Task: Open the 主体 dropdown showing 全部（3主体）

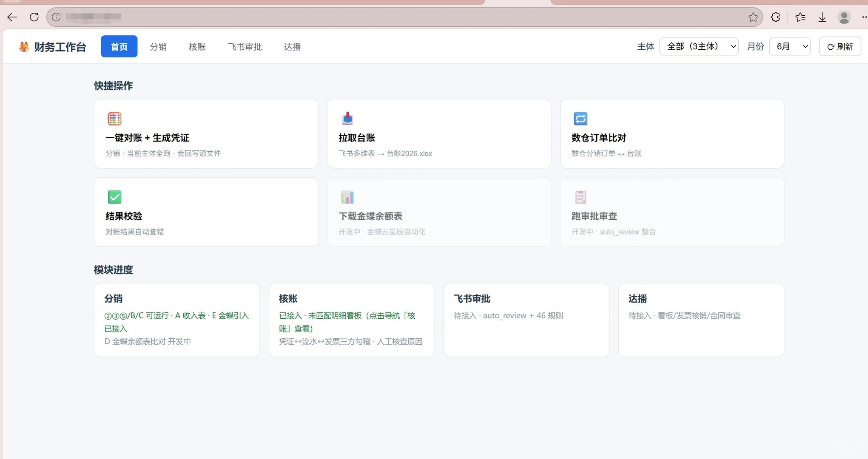Action: (699, 46)
